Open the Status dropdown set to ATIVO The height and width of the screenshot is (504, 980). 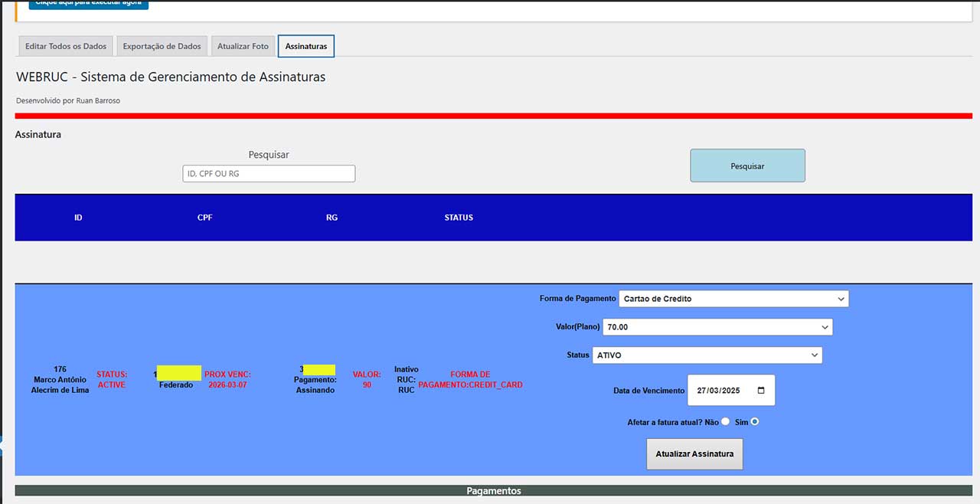(x=707, y=355)
